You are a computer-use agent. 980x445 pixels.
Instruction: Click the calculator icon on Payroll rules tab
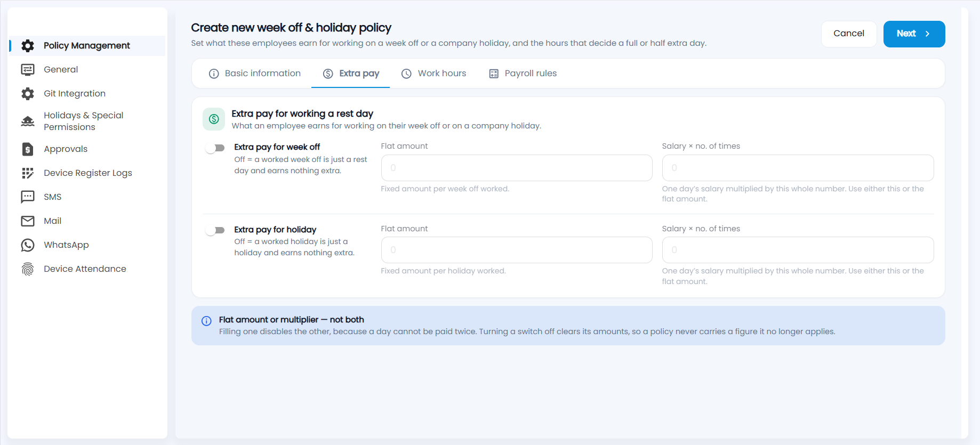pyautogui.click(x=494, y=74)
